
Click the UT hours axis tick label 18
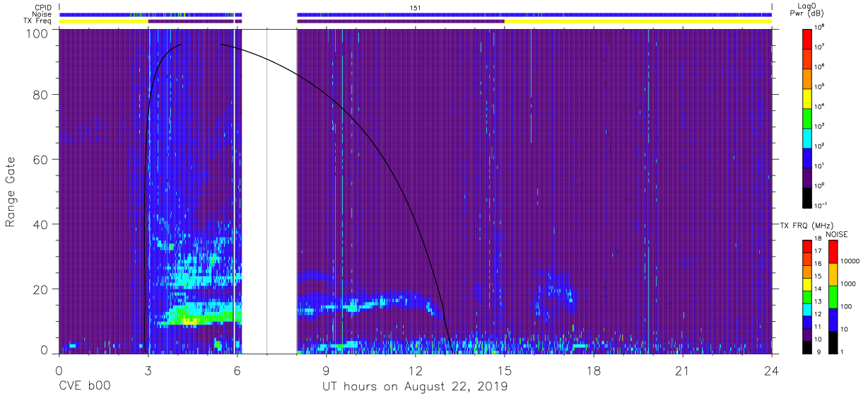[593, 370]
